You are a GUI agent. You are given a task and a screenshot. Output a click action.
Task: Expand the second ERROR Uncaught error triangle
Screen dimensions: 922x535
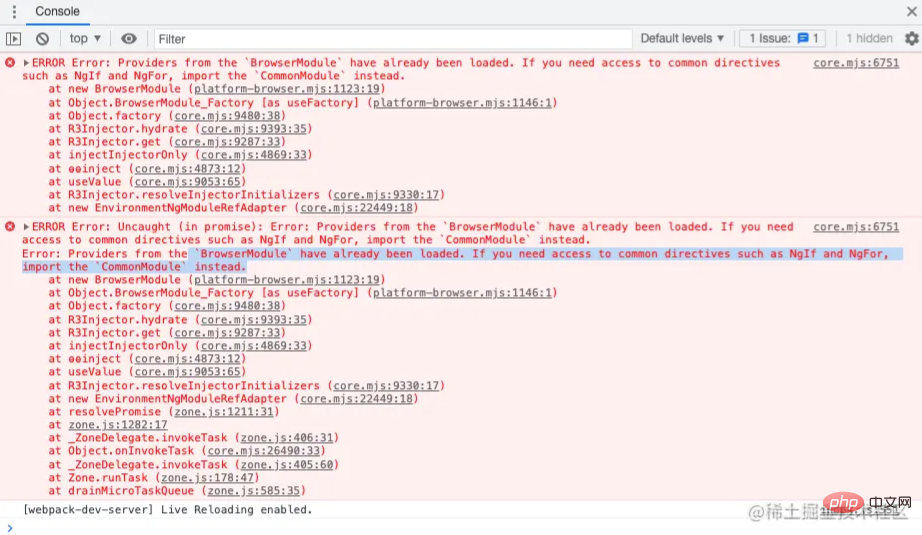27,227
